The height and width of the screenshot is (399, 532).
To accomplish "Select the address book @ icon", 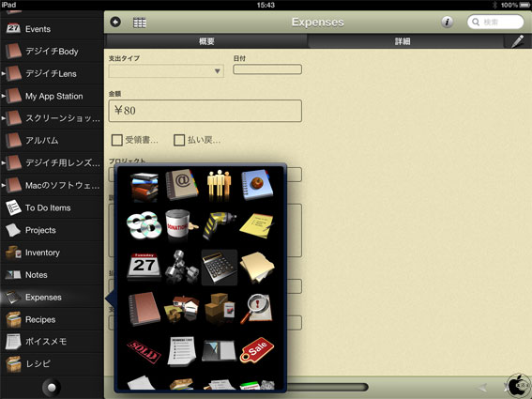I will 182,185.
